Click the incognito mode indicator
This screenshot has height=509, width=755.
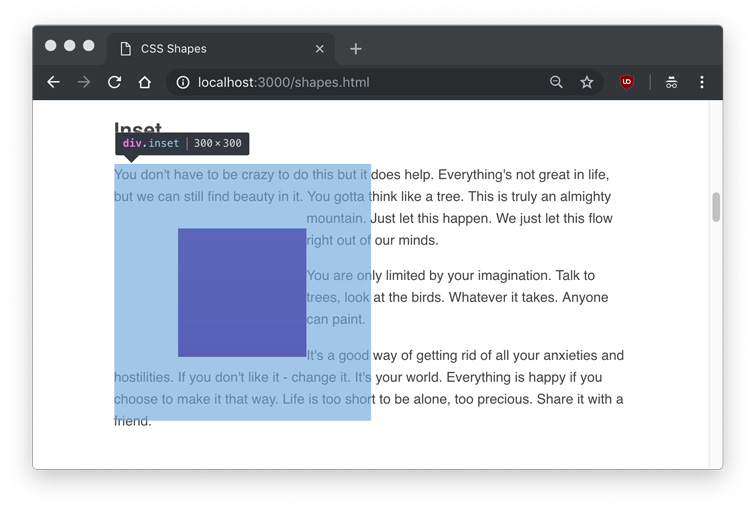point(671,82)
